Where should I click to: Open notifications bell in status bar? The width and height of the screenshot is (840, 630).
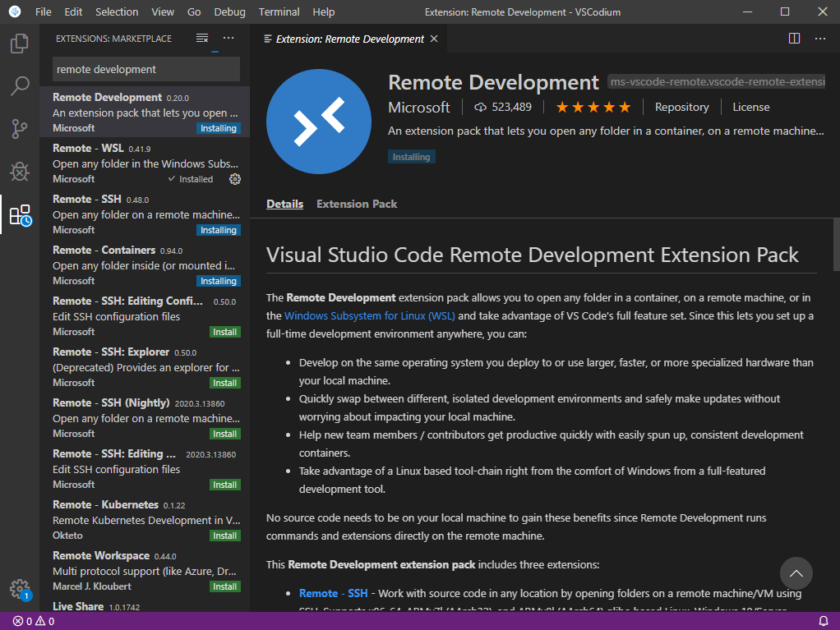(824, 621)
